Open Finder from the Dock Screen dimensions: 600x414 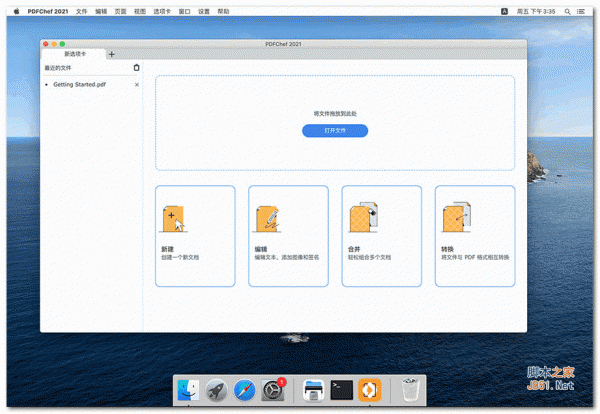188,390
